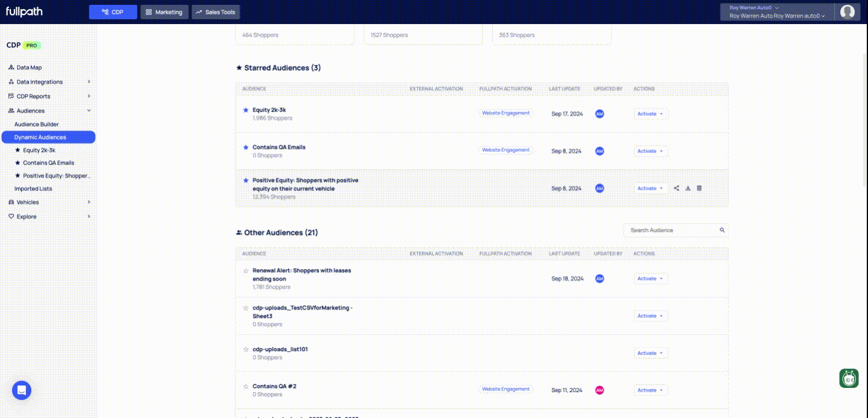Click the fullpath logo

24,12
